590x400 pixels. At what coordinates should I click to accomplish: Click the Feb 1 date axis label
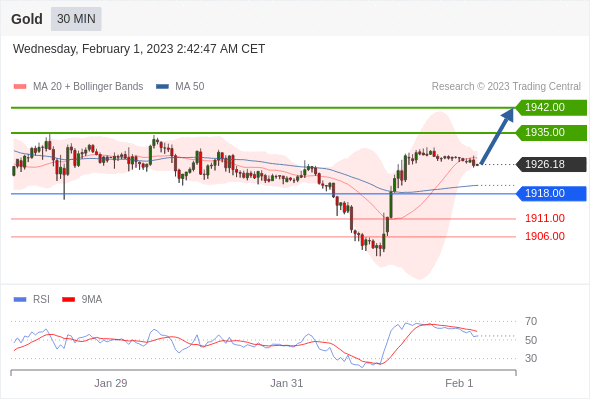(x=459, y=383)
